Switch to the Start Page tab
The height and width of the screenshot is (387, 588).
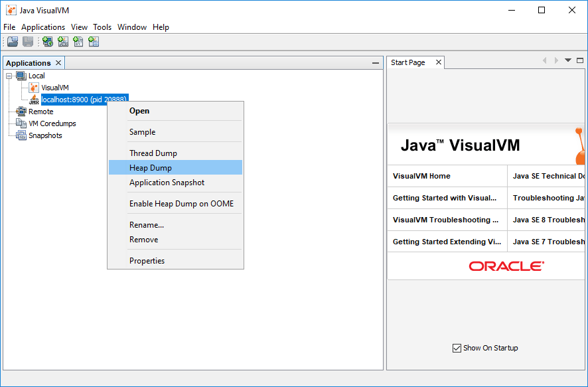point(409,62)
